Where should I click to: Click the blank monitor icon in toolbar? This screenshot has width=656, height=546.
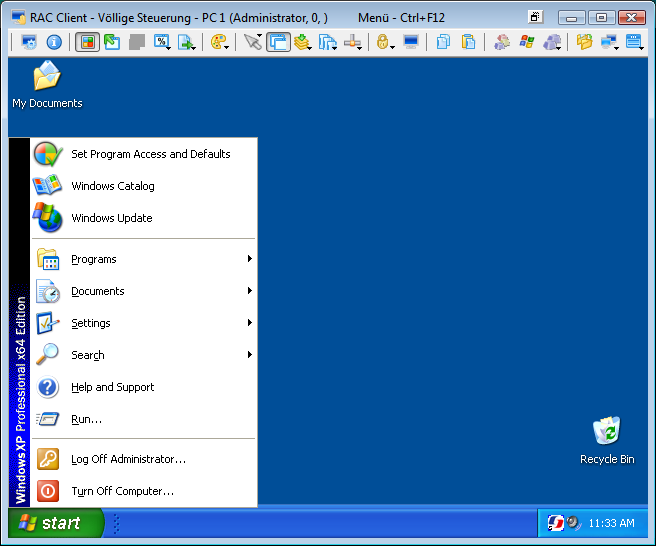point(411,42)
